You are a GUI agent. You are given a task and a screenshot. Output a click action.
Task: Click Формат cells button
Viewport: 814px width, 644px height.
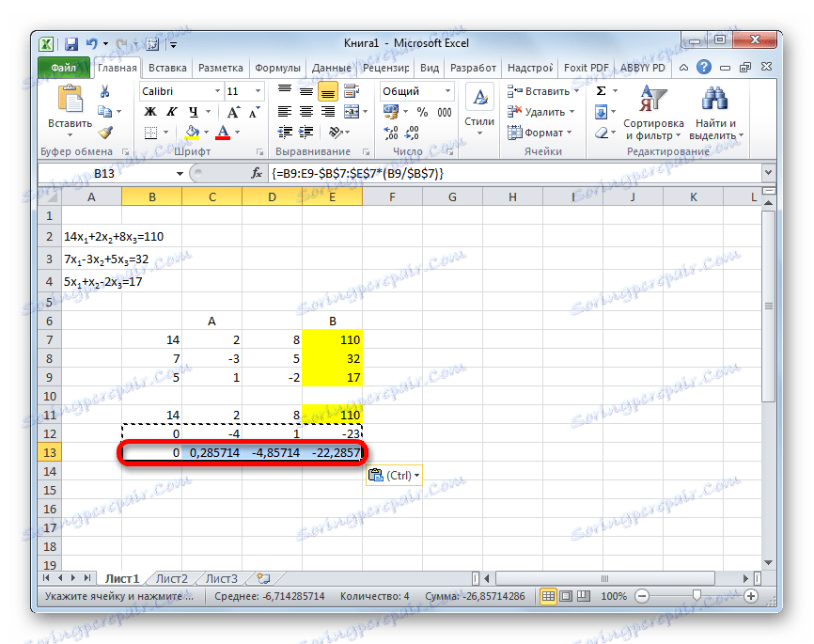(x=540, y=133)
